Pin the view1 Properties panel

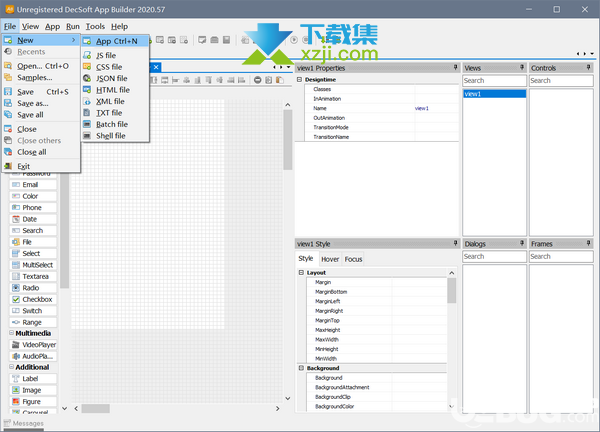pos(455,68)
